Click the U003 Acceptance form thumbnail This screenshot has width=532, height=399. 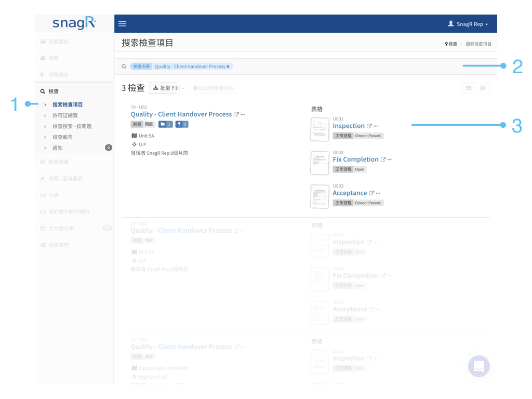click(x=320, y=196)
